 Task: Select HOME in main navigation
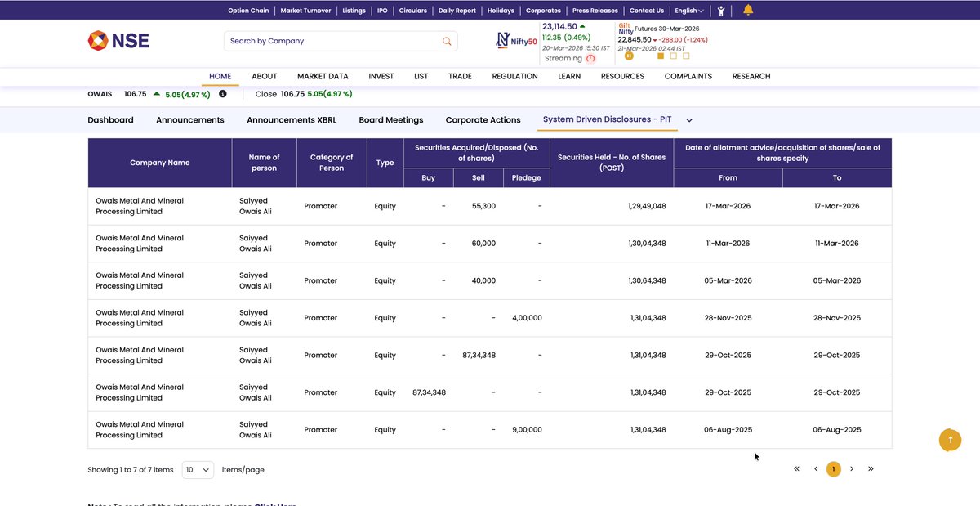[x=220, y=76]
